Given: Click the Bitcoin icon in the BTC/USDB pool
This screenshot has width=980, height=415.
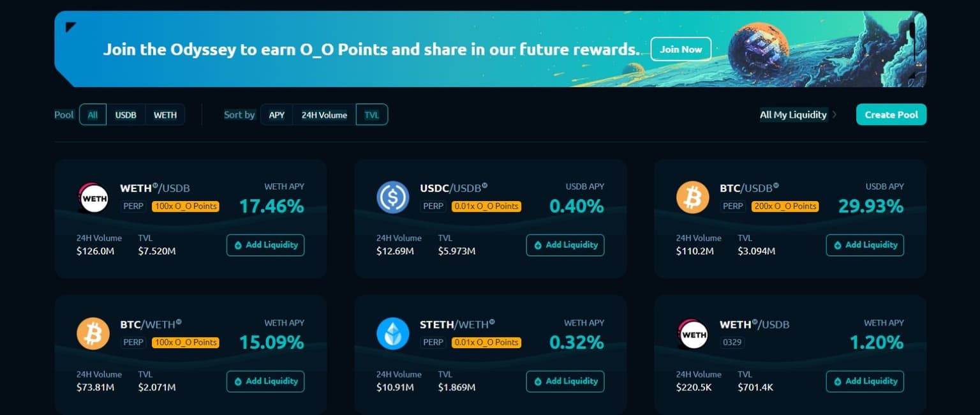Looking at the screenshot, I should pos(692,197).
